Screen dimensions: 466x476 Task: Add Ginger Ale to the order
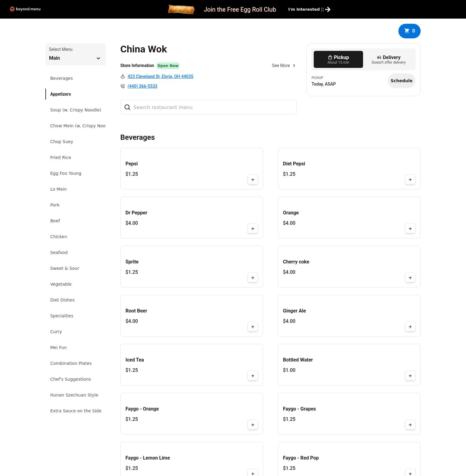(410, 327)
